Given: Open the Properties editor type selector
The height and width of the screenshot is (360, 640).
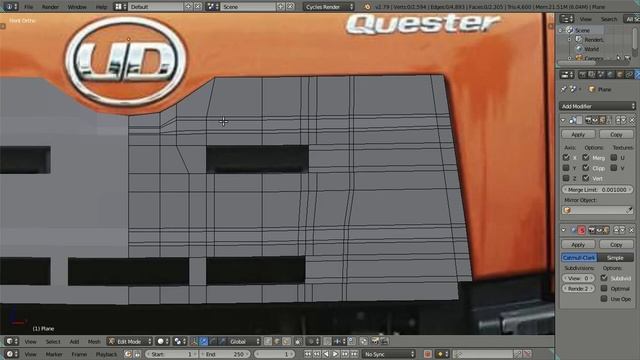Looking at the screenshot, I should click(567, 75).
